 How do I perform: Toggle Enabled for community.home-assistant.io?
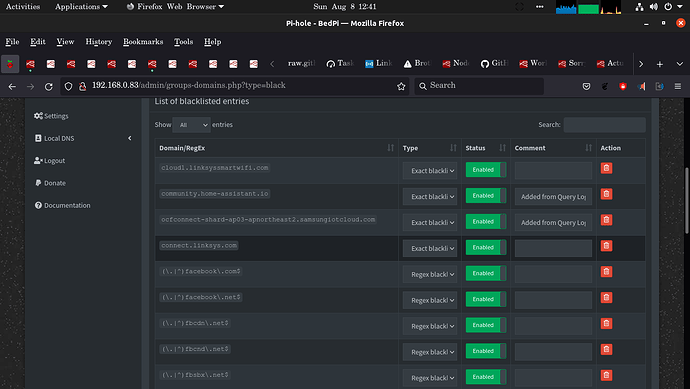[486, 196]
